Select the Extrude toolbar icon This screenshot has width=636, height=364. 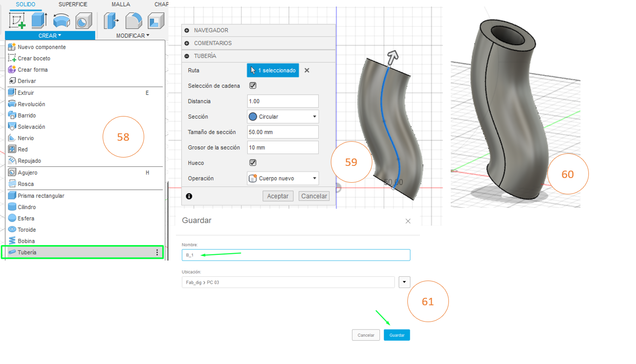coord(39,21)
